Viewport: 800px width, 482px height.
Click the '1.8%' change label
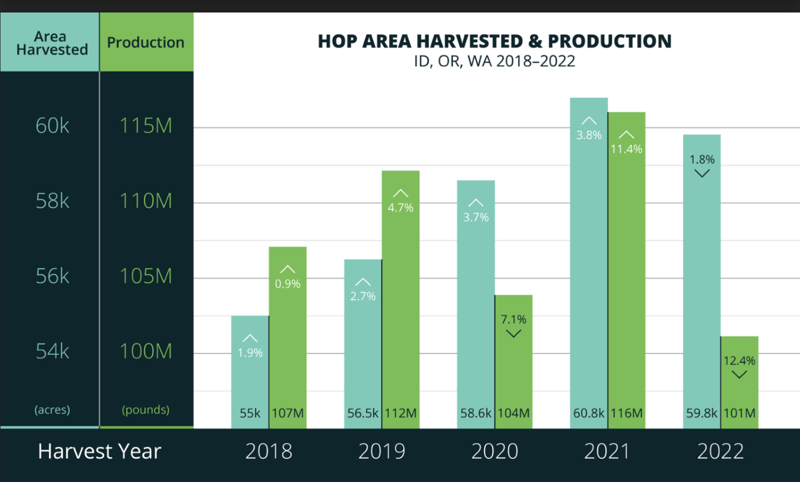click(702, 160)
